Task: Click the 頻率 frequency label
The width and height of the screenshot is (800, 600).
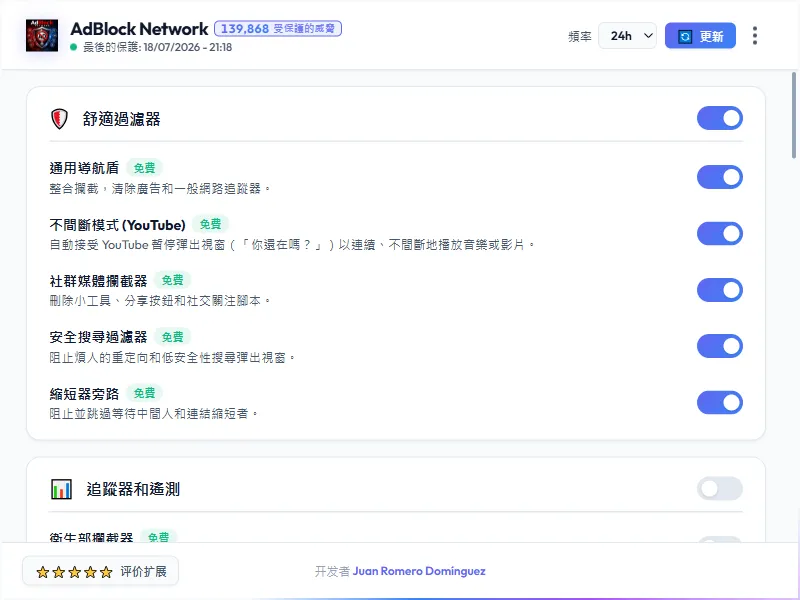Action: [580, 36]
